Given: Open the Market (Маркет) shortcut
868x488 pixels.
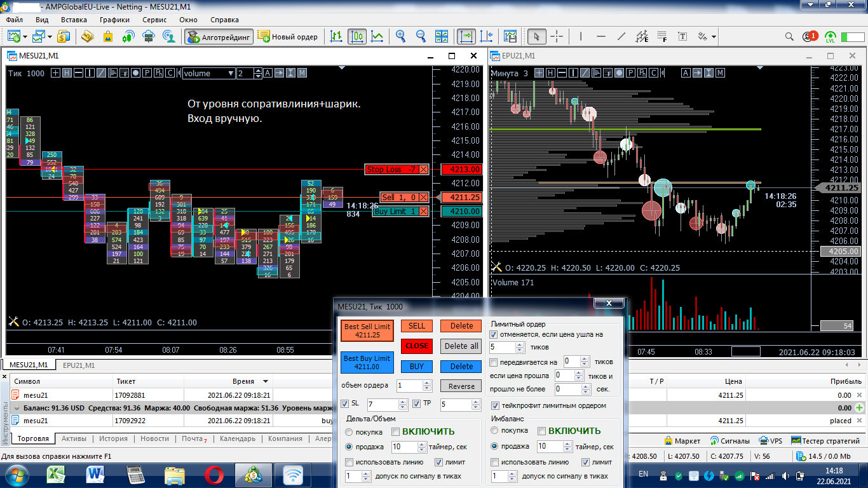Looking at the screenshot, I should point(682,440).
